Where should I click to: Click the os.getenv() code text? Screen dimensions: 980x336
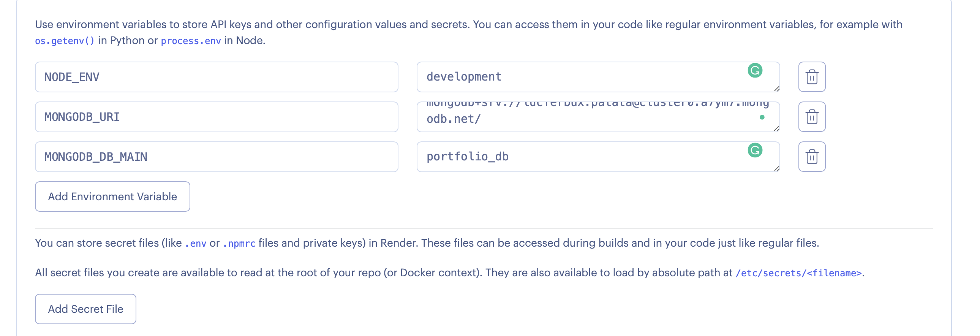(65, 41)
